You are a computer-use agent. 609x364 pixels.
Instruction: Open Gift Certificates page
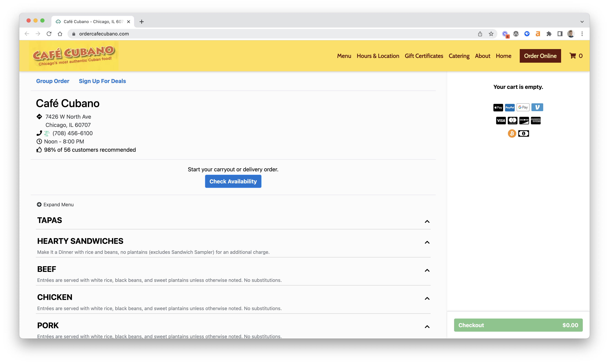point(424,56)
